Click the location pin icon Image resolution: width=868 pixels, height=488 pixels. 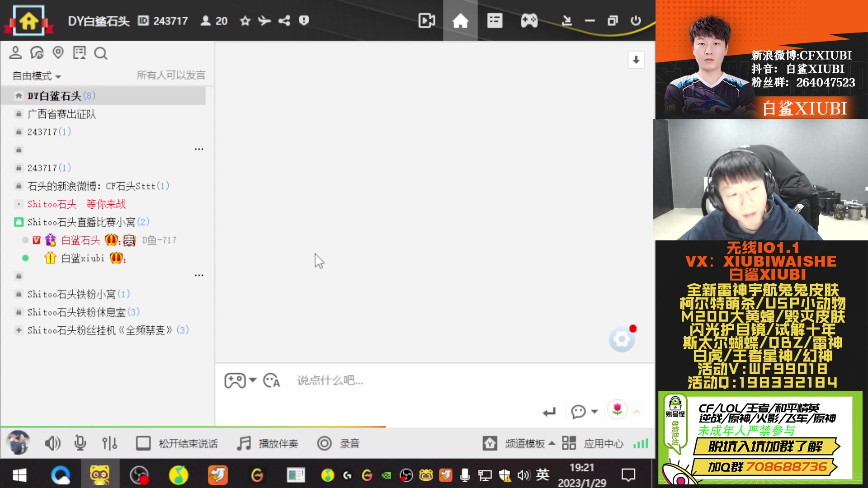tap(58, 53)
